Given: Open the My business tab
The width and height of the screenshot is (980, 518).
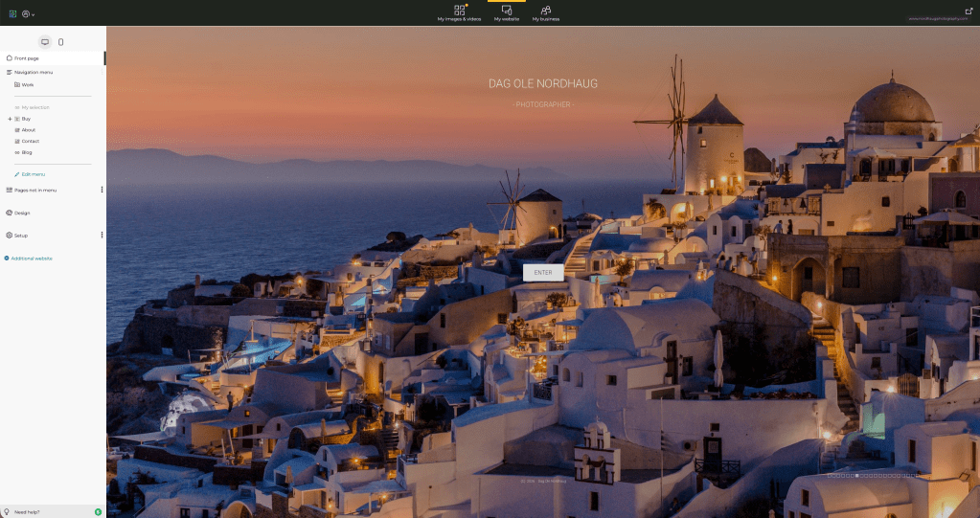Looking at the screenshot, I should click(546, 12).
